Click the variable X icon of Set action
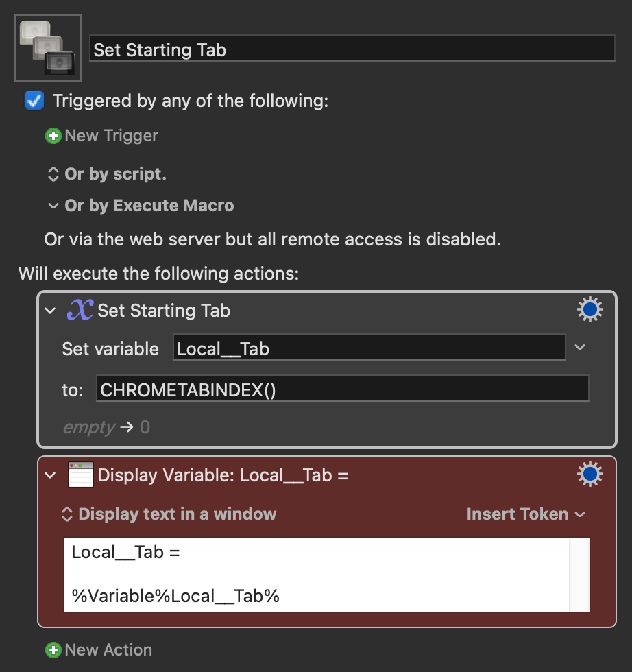Viewport: 632px width, 672px height. (80, 310)
